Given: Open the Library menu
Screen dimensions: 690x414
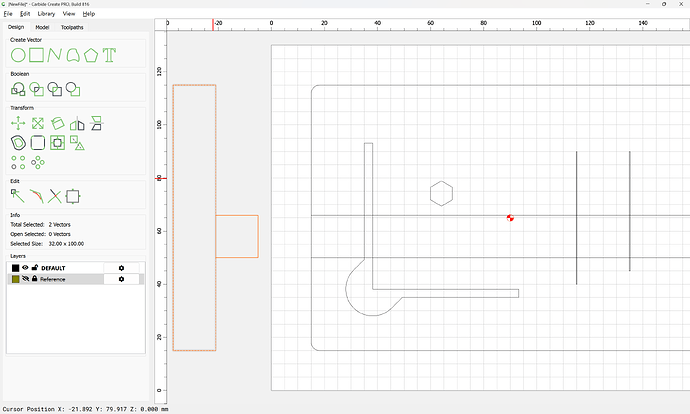Looking at the screenshot, I should click(46, 14).
